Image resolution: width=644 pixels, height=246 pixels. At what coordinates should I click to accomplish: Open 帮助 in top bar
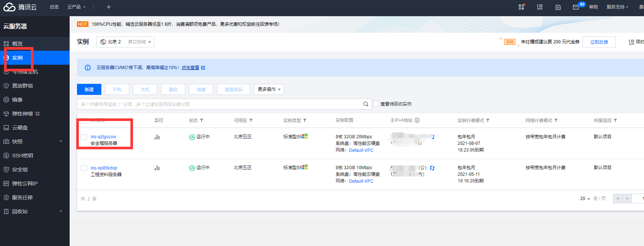(x=594, y=7)
